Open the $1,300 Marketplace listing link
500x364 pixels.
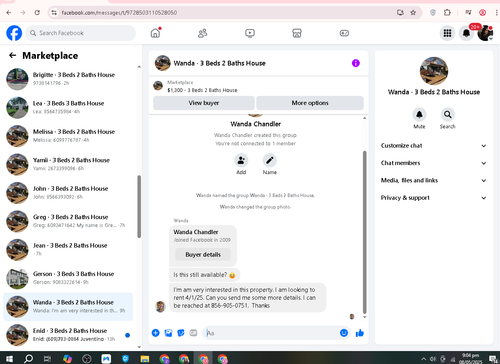coord(202,90)
